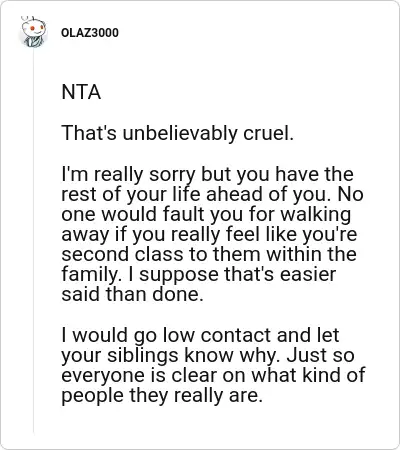Click the line starting "I'm really sorry"
This screenshot has height=450, width=400.
click(207, 174)
